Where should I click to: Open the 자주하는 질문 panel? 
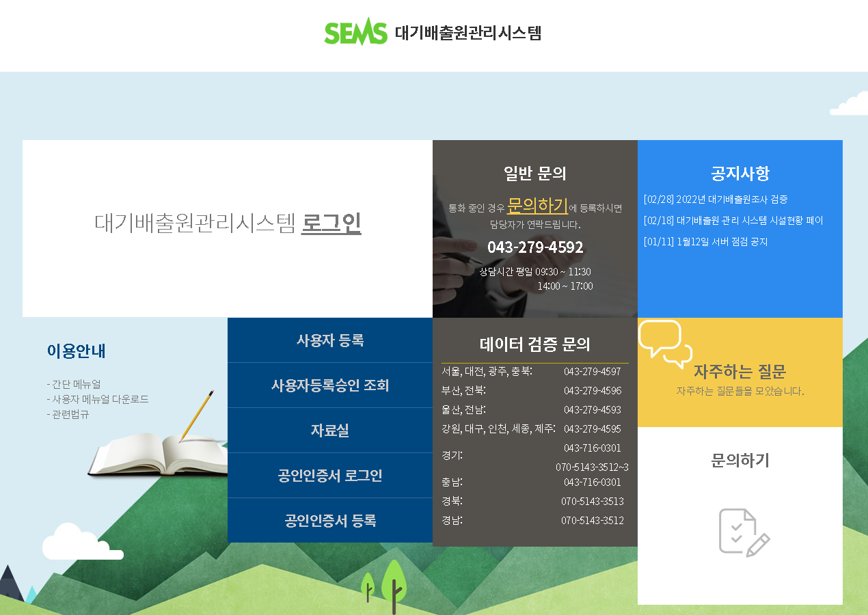click(740, 372)
